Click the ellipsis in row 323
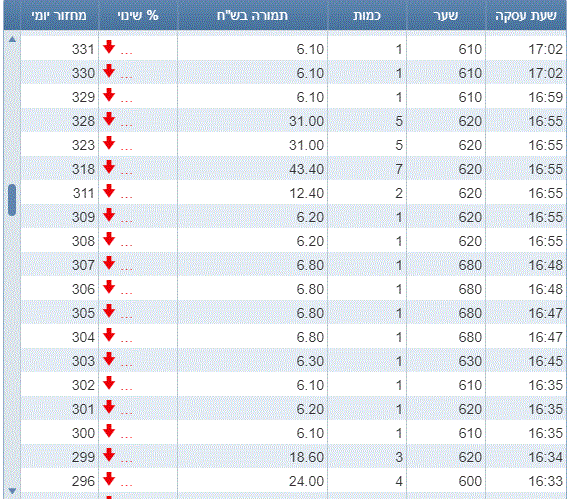Screen dimensions: 577x499 point(127,149)
